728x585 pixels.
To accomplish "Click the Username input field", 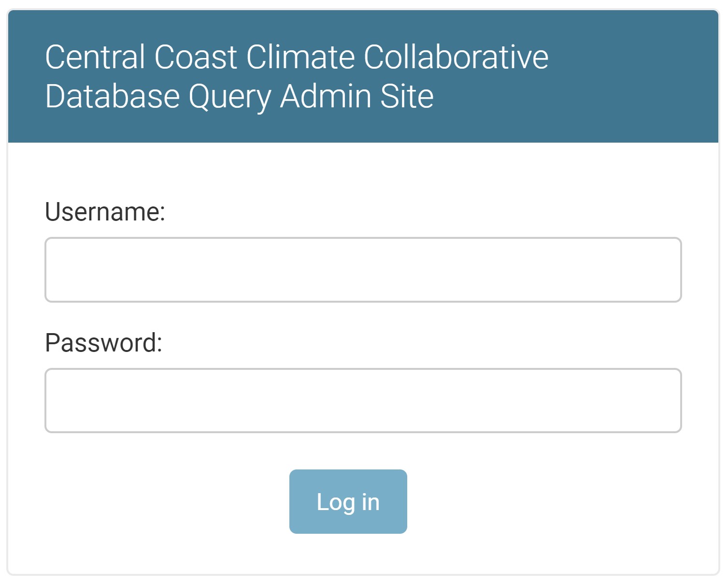I will [x=363, y=270].
